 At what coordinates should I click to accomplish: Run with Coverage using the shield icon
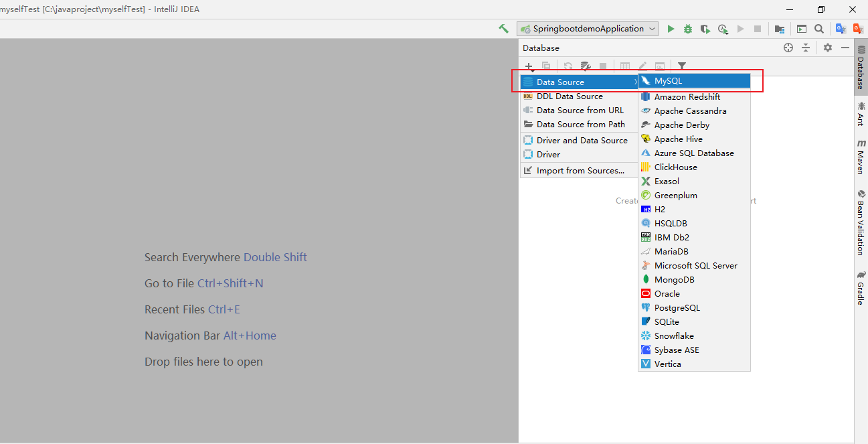tap(705, 29)
